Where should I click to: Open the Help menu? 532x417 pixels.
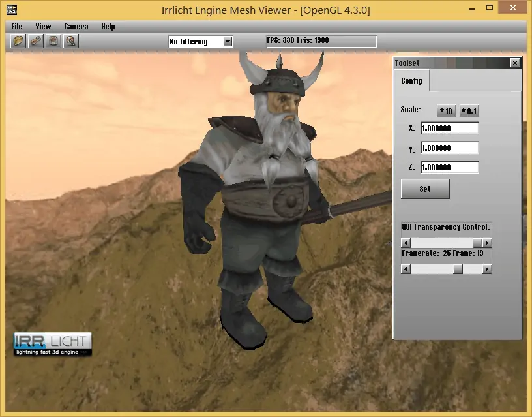tap(108, 27)
